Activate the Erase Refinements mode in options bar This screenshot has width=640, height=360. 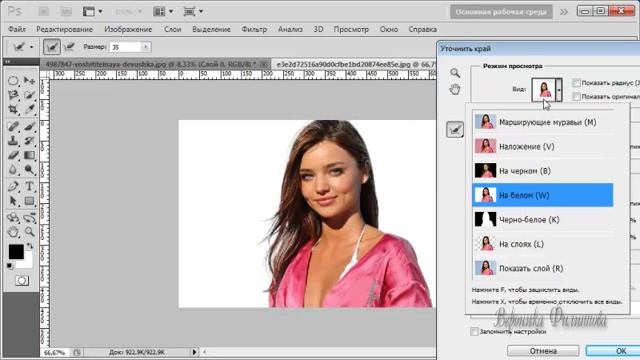[69, 47]
